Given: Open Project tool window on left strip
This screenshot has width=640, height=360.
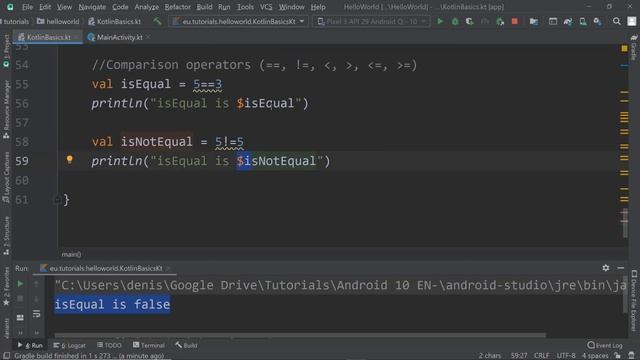Looking at the screenshot, I should 6,51.
